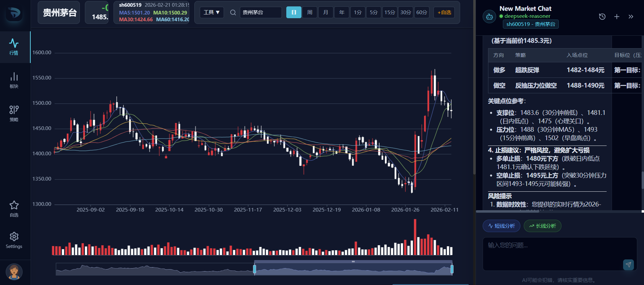Select the 月 monthly tab
This screenshot has width=644, height=285.
point(326,12)
